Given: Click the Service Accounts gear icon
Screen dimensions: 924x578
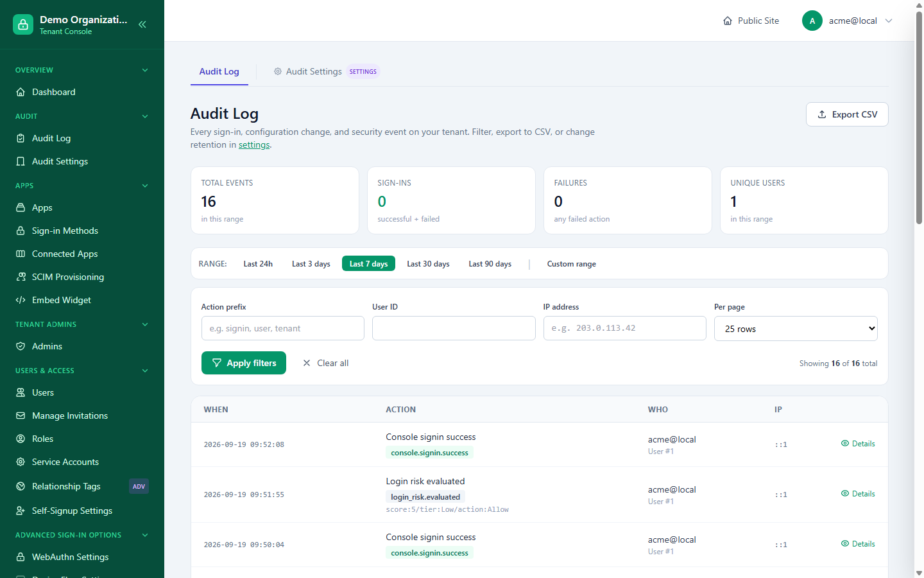Looking at the screenshot, I should [x=21, y=462].
